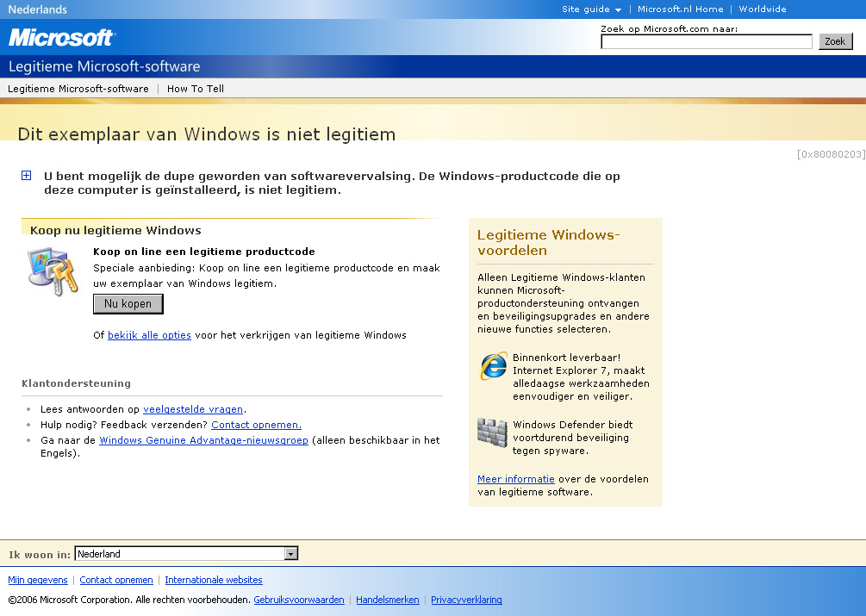Go to Microsoft.nl Home

[x=681, y=9]
